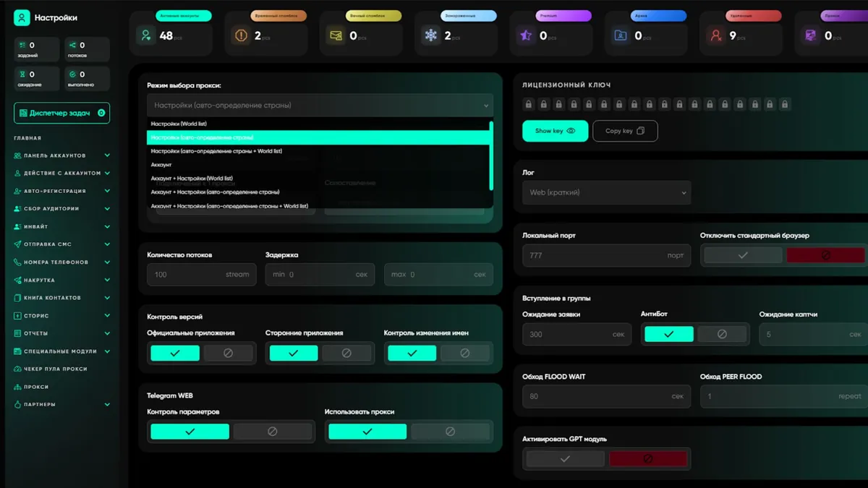The image size is (868, 488).
Task: Choose Аккаунт option in proxy mode list
Action: pos(161,165)
